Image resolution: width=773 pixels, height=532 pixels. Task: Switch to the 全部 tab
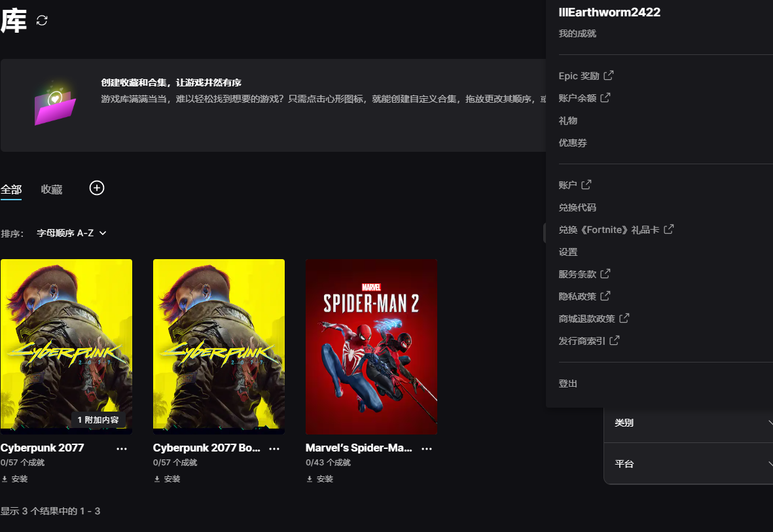pos(11,189)
